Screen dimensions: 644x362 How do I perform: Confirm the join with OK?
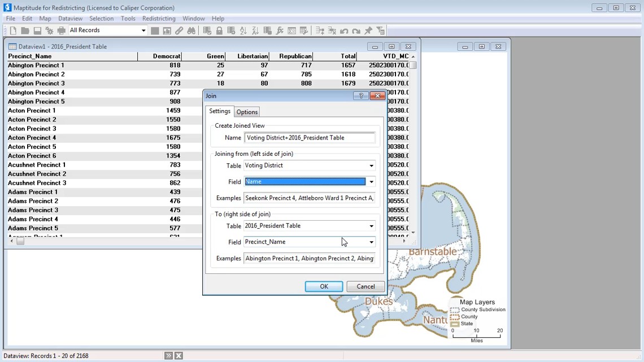[x=324, y=286]
